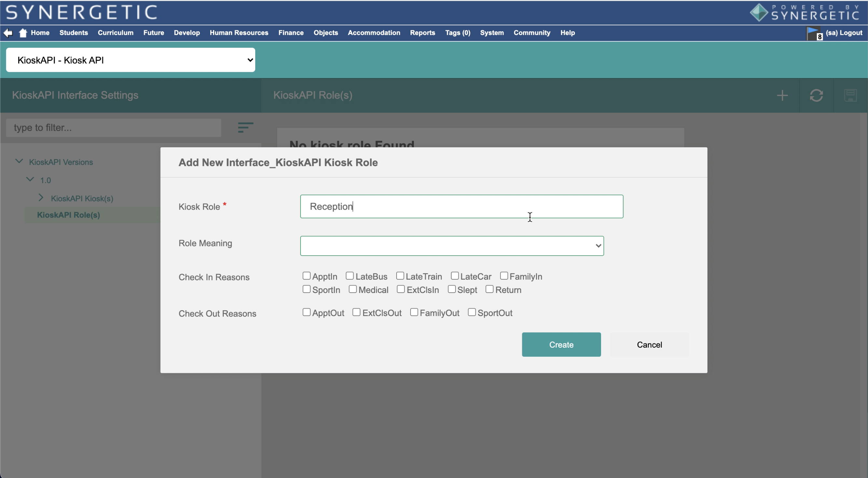Click the flag icon near Logout

tap(813, 33)
